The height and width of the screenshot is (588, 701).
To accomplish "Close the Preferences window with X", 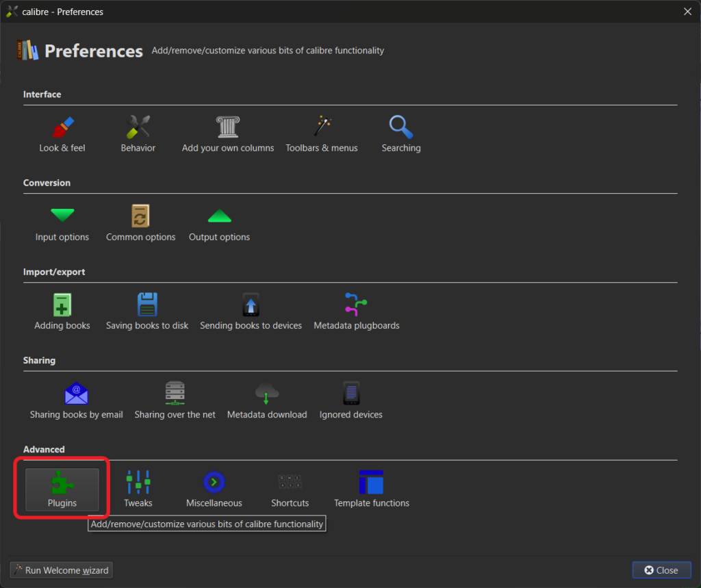I will coord(687,12).
